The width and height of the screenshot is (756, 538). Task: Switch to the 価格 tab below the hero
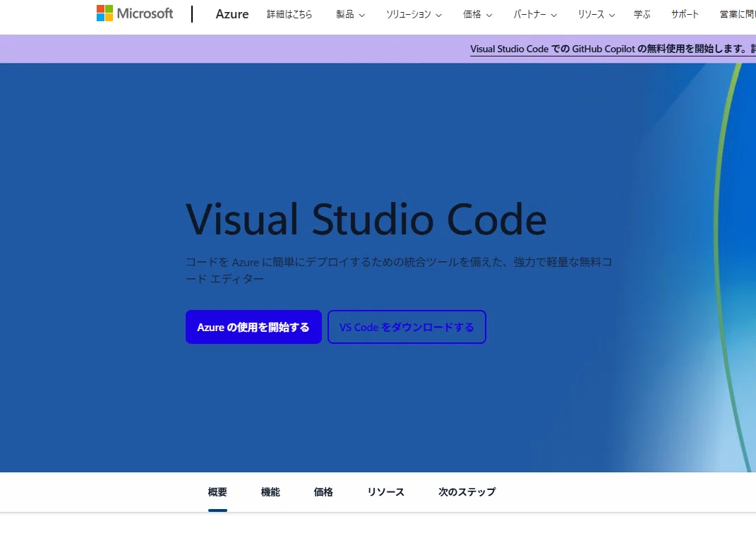coord(323,491)
